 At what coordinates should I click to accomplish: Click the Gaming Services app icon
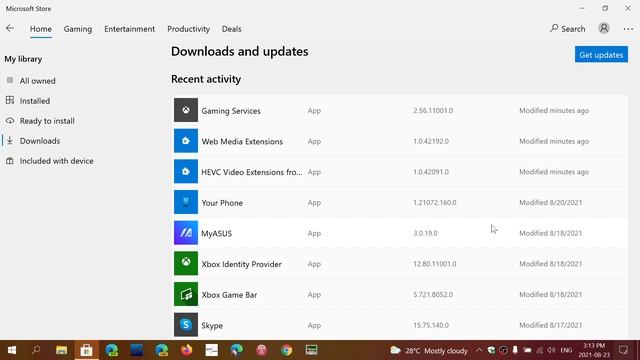coord(186,110)
